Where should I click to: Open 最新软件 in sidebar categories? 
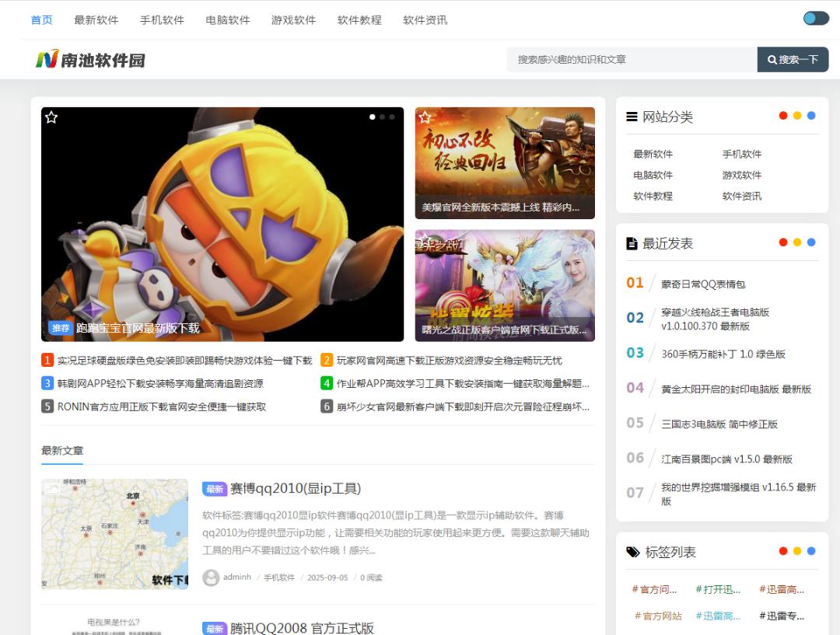(x=653, y=154)
